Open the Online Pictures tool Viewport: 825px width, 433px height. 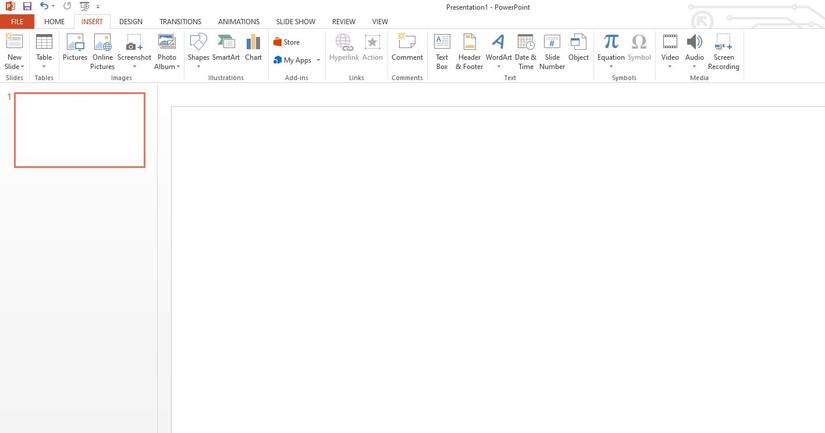click(x=102, y=52)
